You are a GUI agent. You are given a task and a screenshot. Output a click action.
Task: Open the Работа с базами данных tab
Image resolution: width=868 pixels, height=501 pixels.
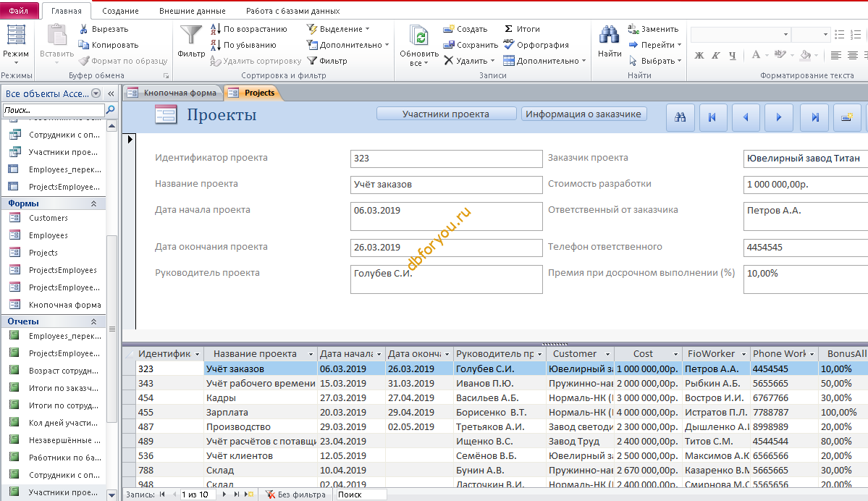(x=293, y=11)
